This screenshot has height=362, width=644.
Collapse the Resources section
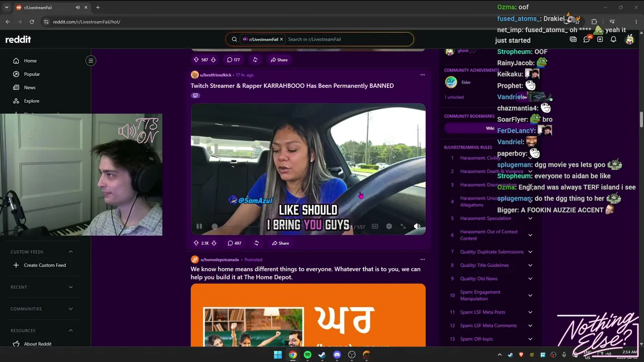pyautogui.click(x=70, y=331)
